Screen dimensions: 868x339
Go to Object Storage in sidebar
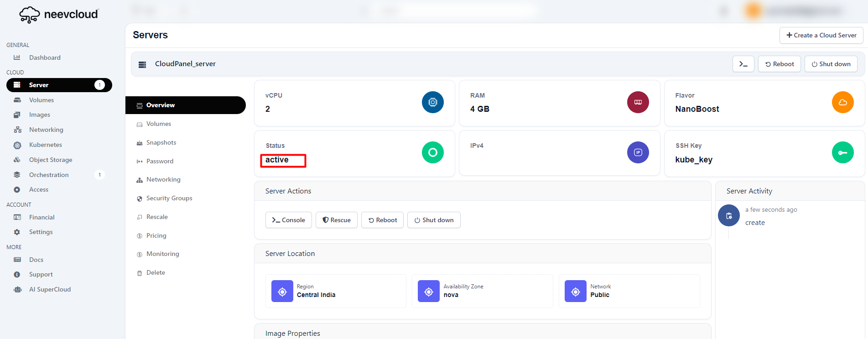tap(51, 160)
